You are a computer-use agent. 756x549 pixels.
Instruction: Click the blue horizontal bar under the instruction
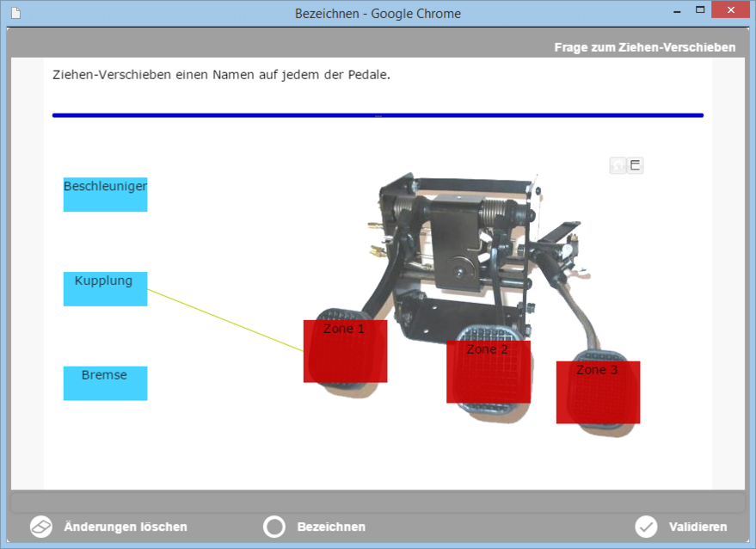378,115
